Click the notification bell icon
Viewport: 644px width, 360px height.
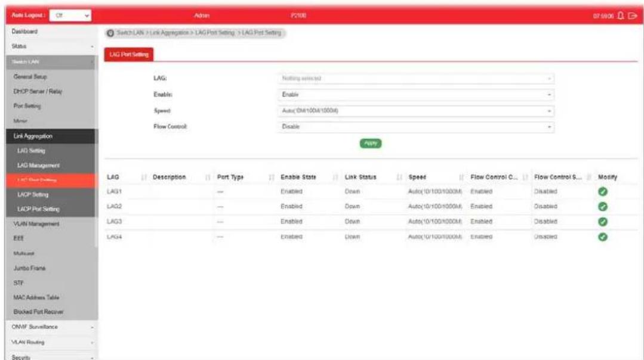(620, 15)
